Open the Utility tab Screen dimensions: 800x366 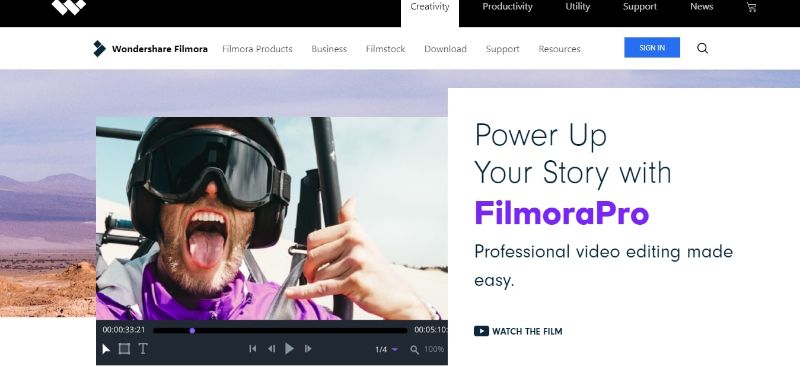coord(578,7)
